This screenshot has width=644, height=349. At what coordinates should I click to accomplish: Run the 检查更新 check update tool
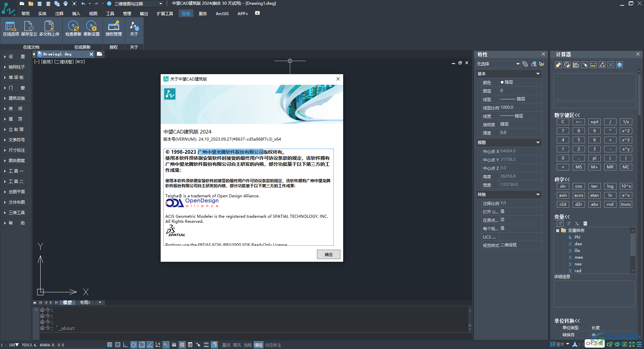(x=73, y=29)
